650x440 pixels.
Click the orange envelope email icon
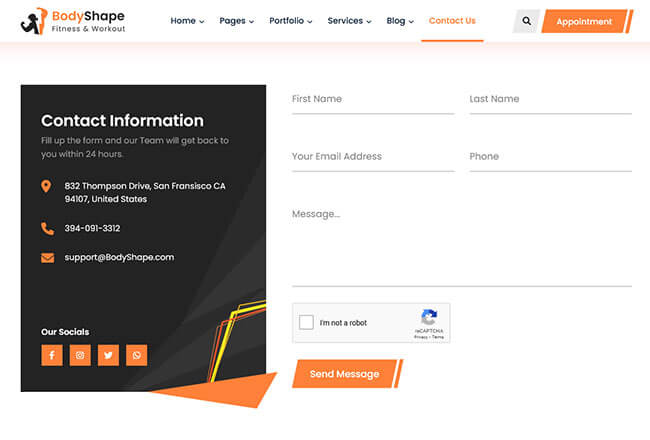click(47, 257)
